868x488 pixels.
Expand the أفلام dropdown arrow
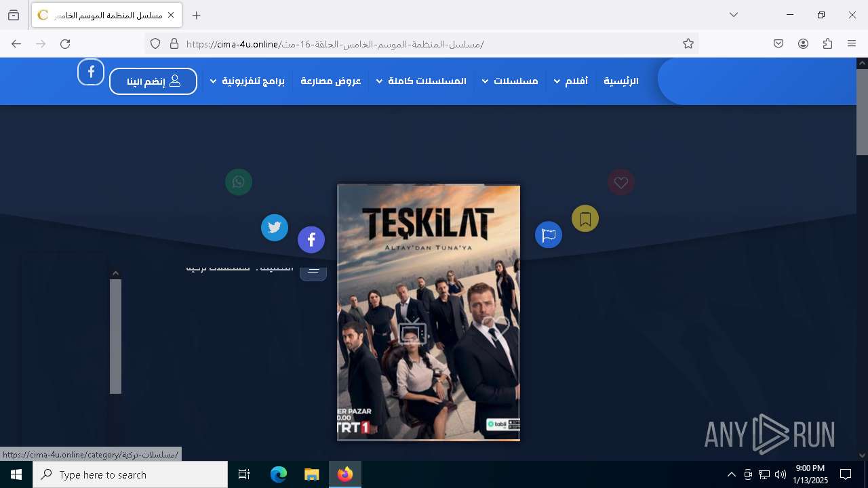coord(557,81)
